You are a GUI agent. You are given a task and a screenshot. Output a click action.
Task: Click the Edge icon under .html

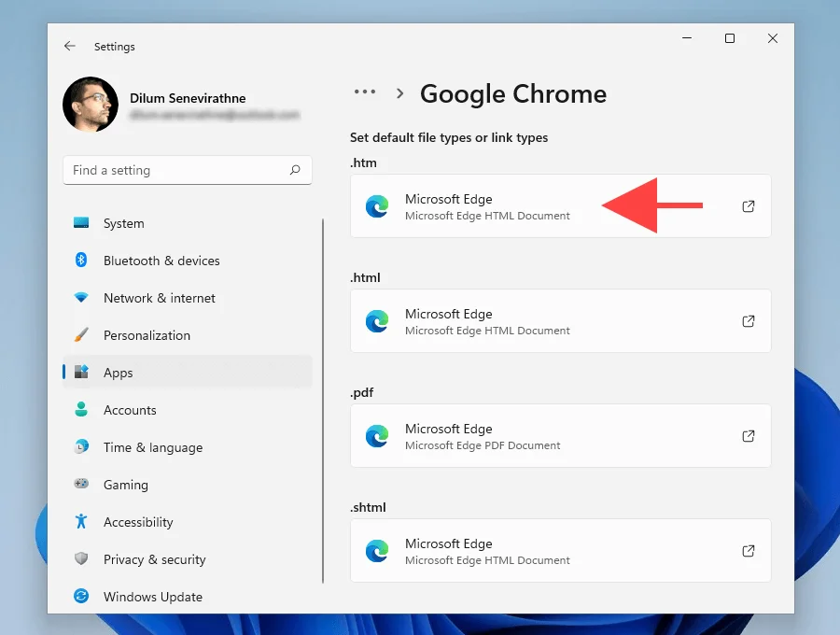point(377,321)
